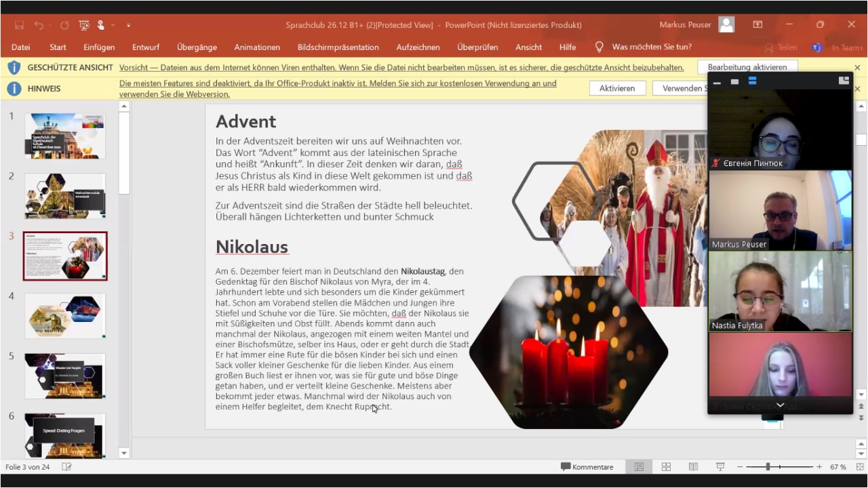This screenshot has width=868, height=488.
Task: Switch to the Aufzeichnen tab
Action: click(418, 47)
